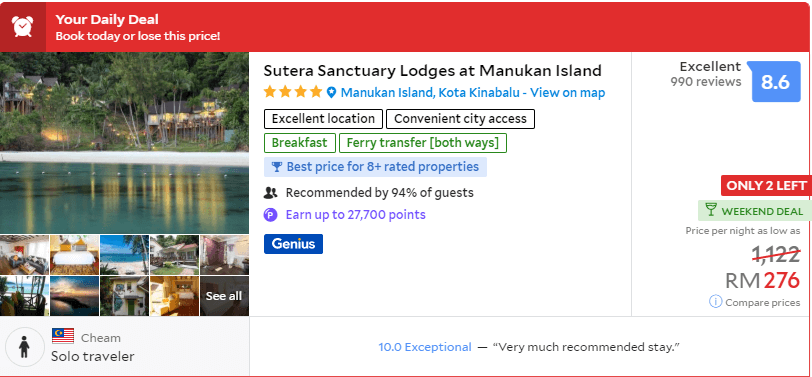Select Ferry transfer [both ways] tag
The height and width of the screenshot is (377, 812).
point(423,143)
